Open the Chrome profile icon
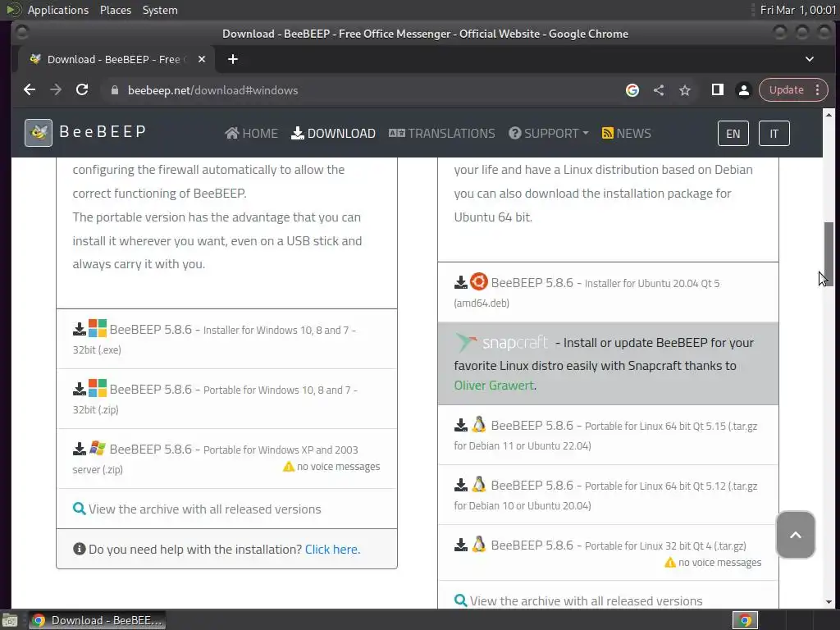This screenshot has height=630, width=840. pos(743,90)
